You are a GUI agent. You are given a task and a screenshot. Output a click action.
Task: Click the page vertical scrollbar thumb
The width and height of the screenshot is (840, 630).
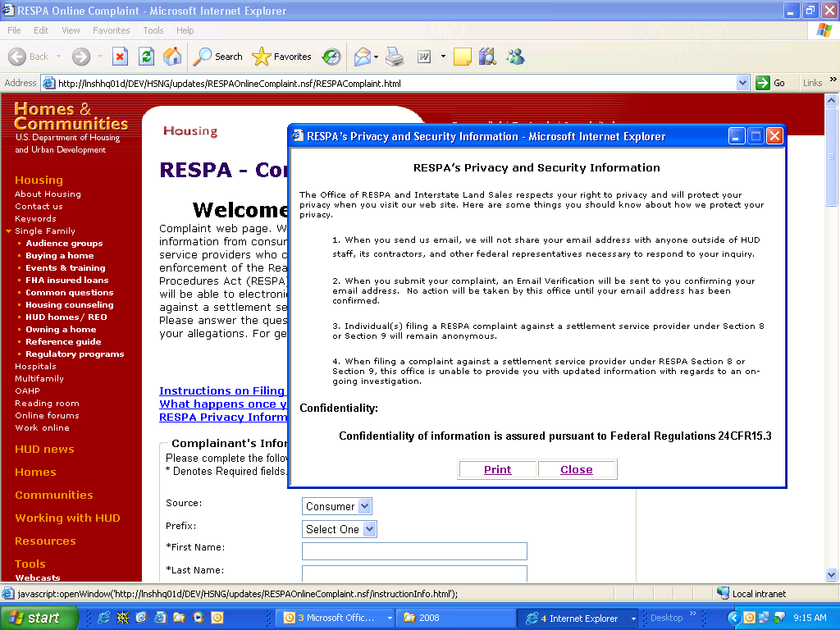pyautogui.click(x=831, y=156)
